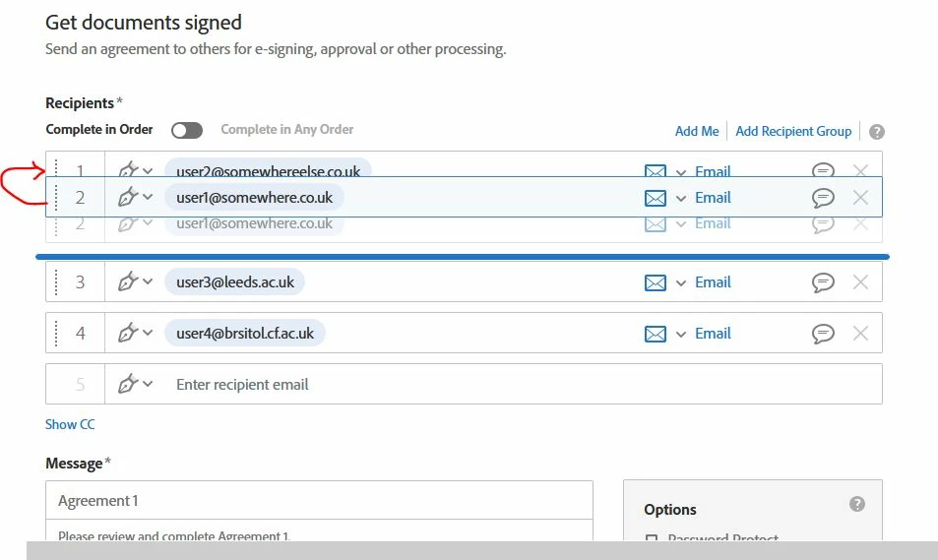This screenshot has height=560, width=938.
Task: Click the Agreement 1 name field
Action: [x=320, y=500]
